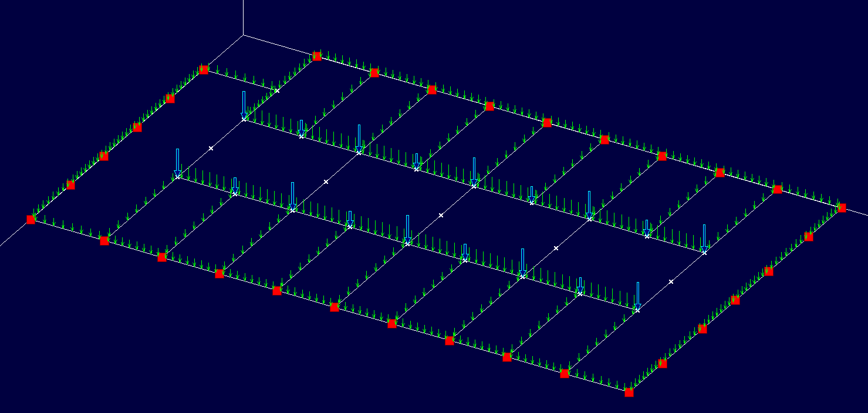The width and height of the screenshot is (868, 413).
Task: Select the red support node at the bottommost corner of the grid
Action: tap(629, 392)
